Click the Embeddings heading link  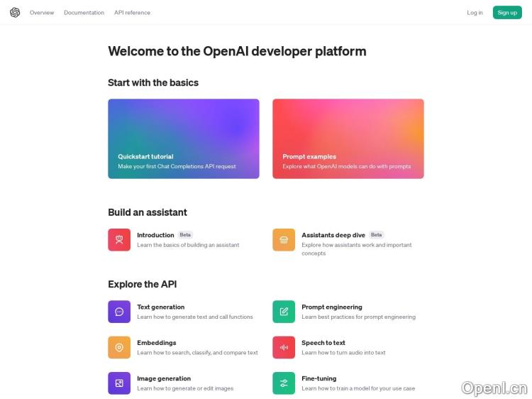156,343
